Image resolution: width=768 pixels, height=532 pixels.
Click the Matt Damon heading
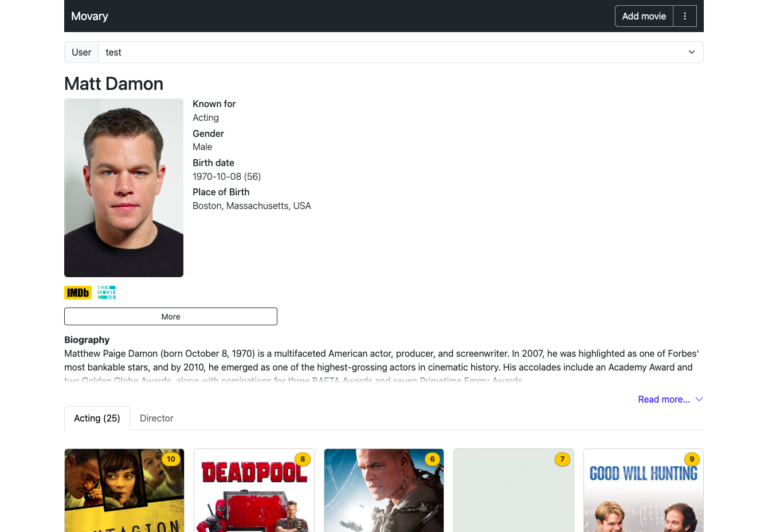point(114,84)
